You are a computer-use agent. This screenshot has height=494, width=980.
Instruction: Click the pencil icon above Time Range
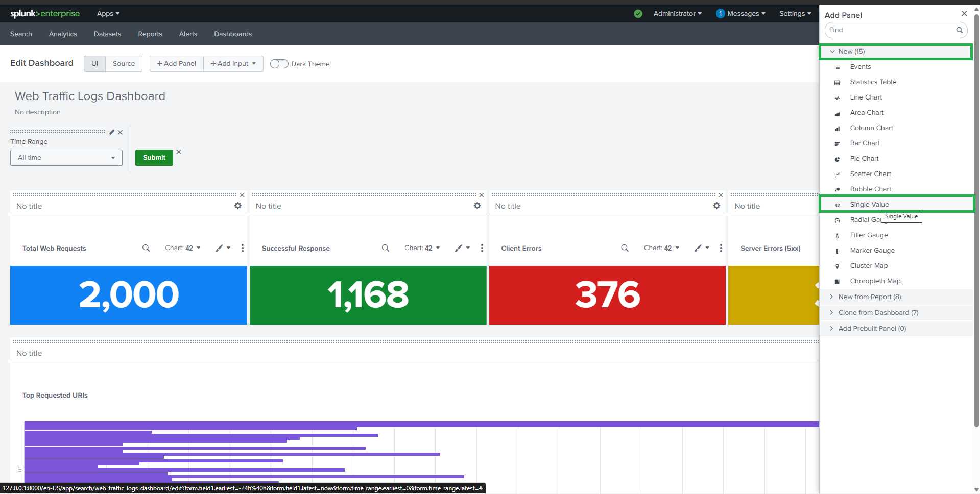(x=111, y=132)
